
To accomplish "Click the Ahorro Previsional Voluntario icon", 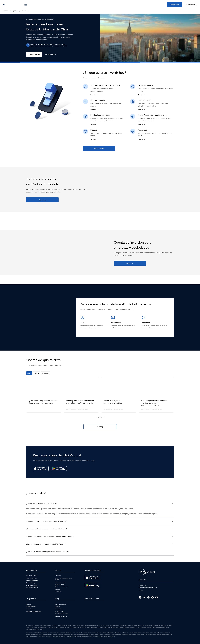I will [x=133, y=116].
